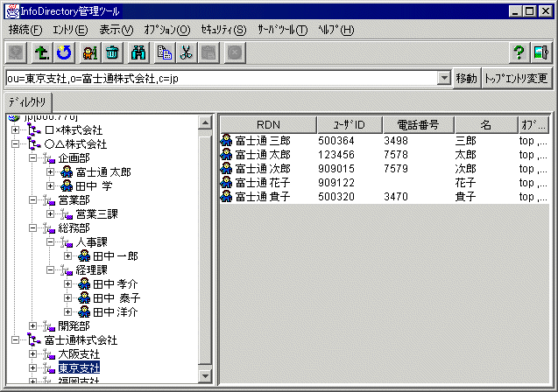Viewport: 558px width, 392px height.
Task: Expand the 富士通 太郎 tree node
Action: 50,172
